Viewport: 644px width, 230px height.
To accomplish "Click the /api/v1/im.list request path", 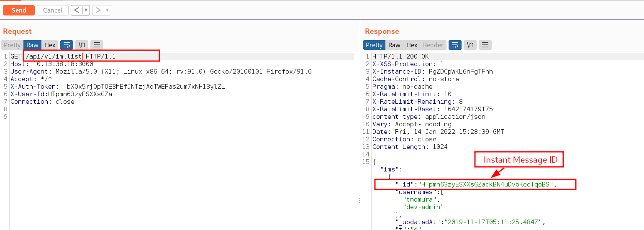I will (x=53, y=56).
